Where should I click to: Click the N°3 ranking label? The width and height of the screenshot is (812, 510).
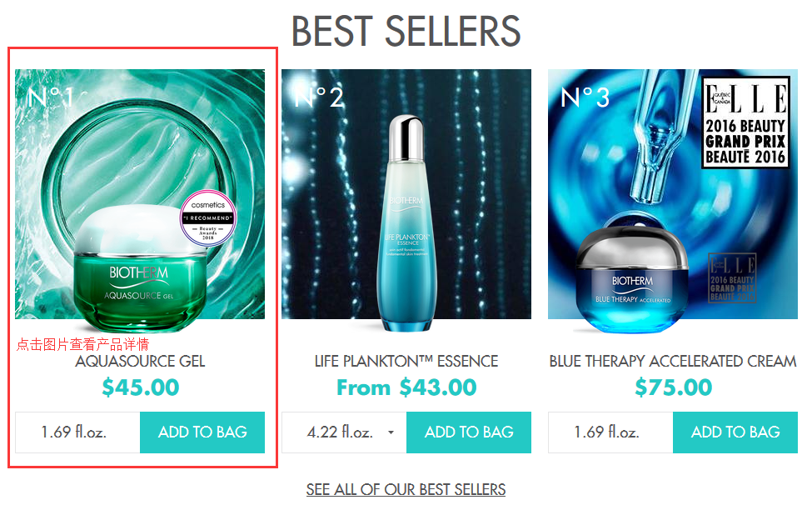coord(585,97)
